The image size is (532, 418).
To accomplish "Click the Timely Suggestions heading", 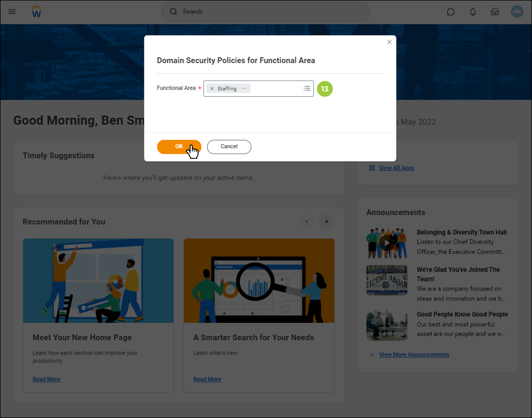I will click(x=58, y=156).
